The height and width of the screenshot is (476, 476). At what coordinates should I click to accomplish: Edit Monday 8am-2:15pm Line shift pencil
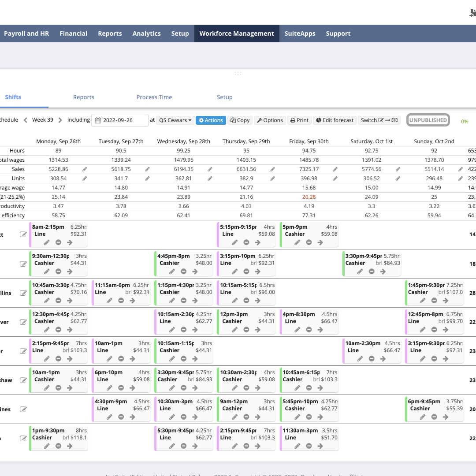[47, 242]
